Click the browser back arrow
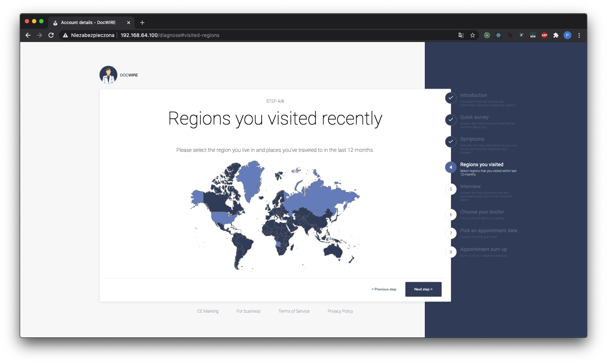607x364 pixels. (28, 35)
